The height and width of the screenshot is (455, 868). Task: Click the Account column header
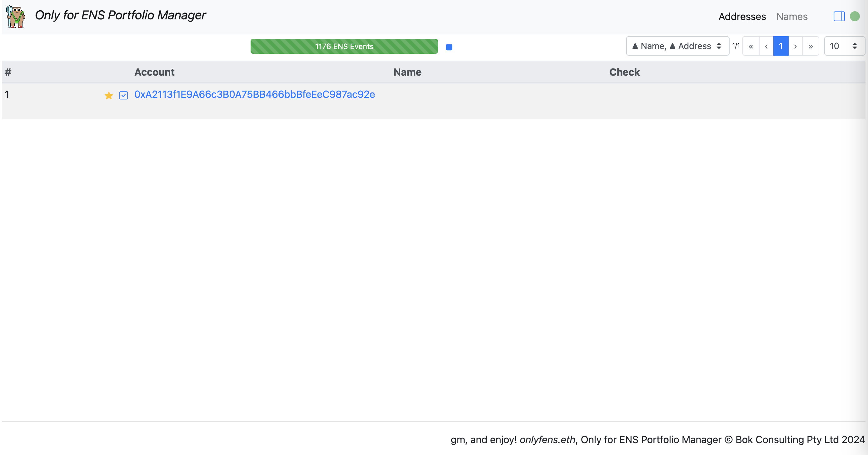[154, 72]
